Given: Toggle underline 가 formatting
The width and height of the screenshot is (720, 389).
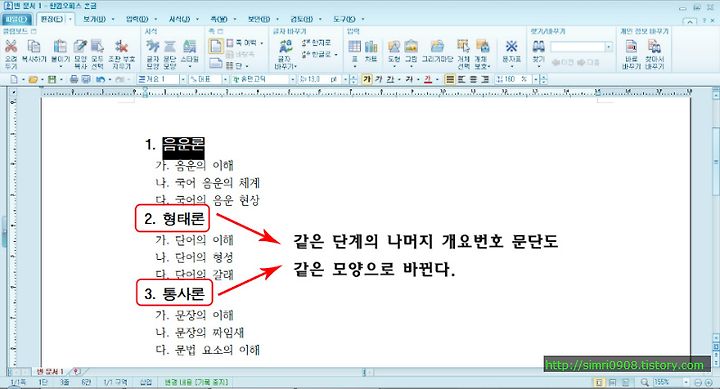Looking at the screenshot, I should click(390, 79).
